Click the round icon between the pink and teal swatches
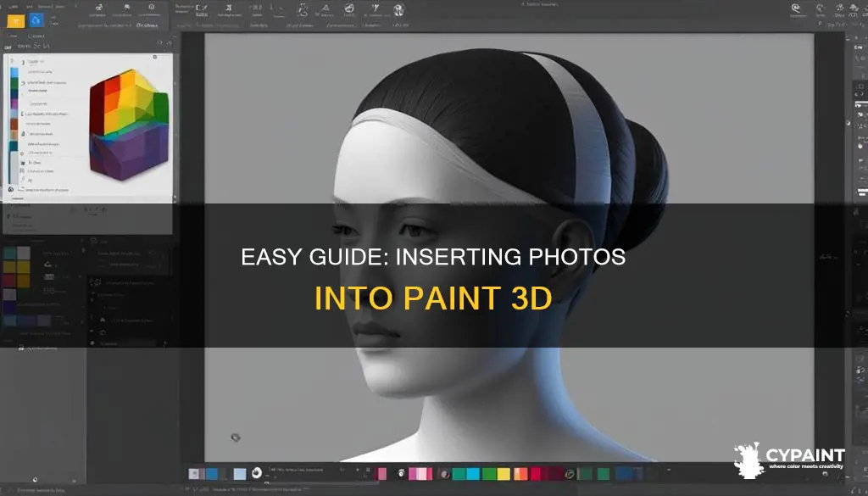Screen dimensions: 868x496 point(445,474)
